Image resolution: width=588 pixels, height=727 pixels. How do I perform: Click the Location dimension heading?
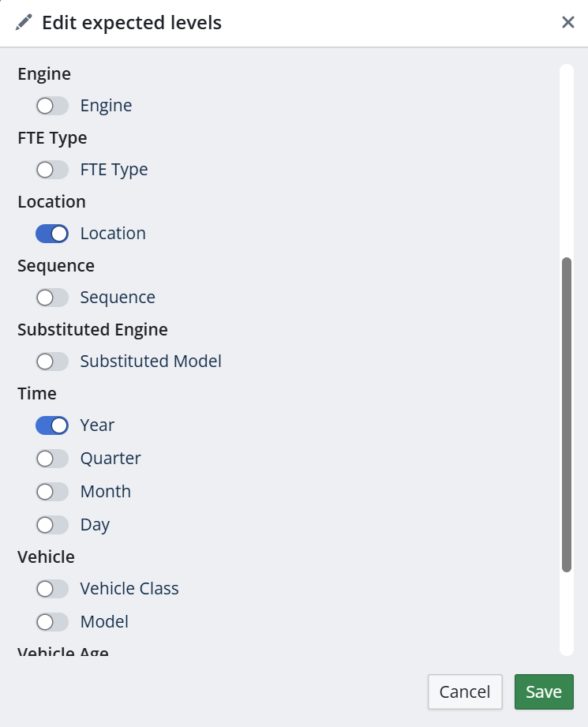point(51,201)
